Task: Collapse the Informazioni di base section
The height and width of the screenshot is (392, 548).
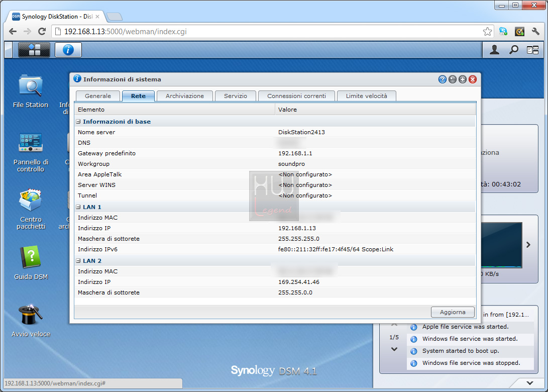Action: coord(78,122)
